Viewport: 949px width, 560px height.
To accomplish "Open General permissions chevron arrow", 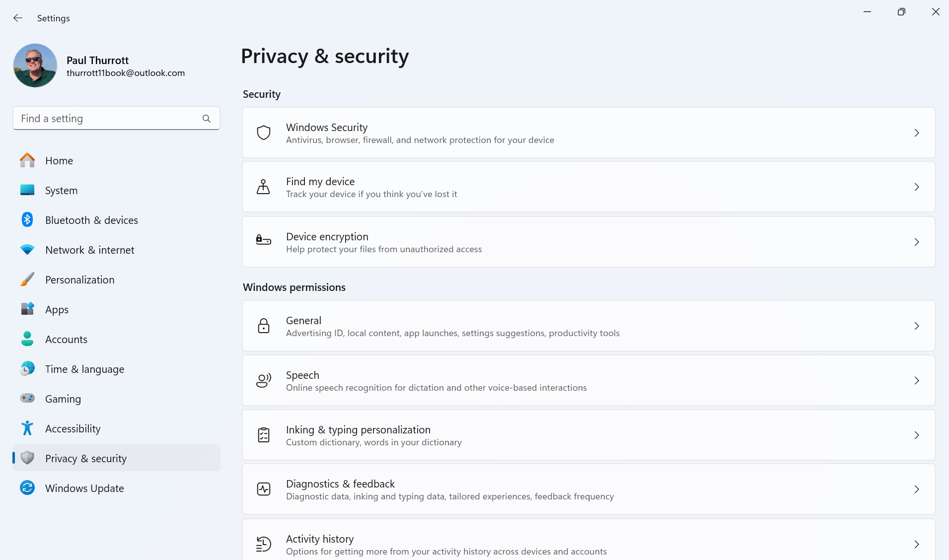I will tap(917, 326).
